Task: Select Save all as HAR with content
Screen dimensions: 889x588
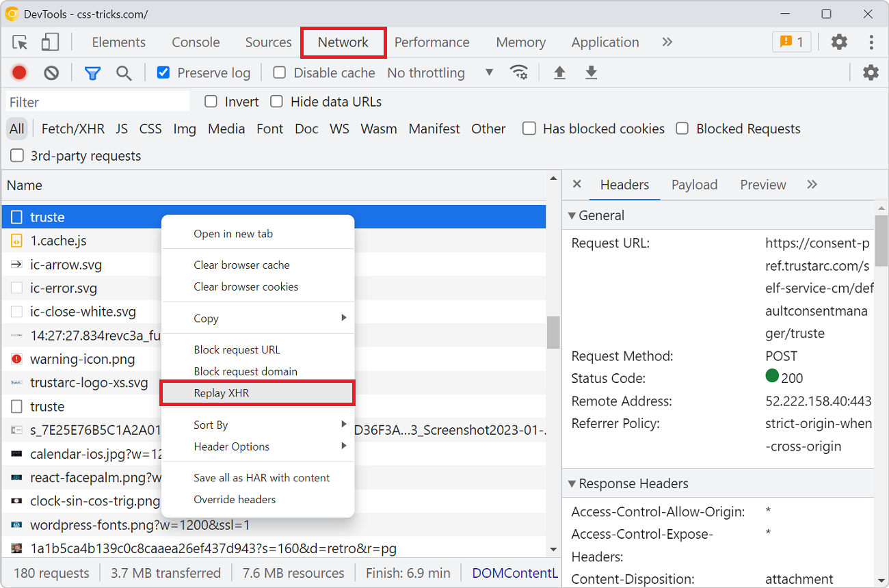Action: (x=258, y=478)
